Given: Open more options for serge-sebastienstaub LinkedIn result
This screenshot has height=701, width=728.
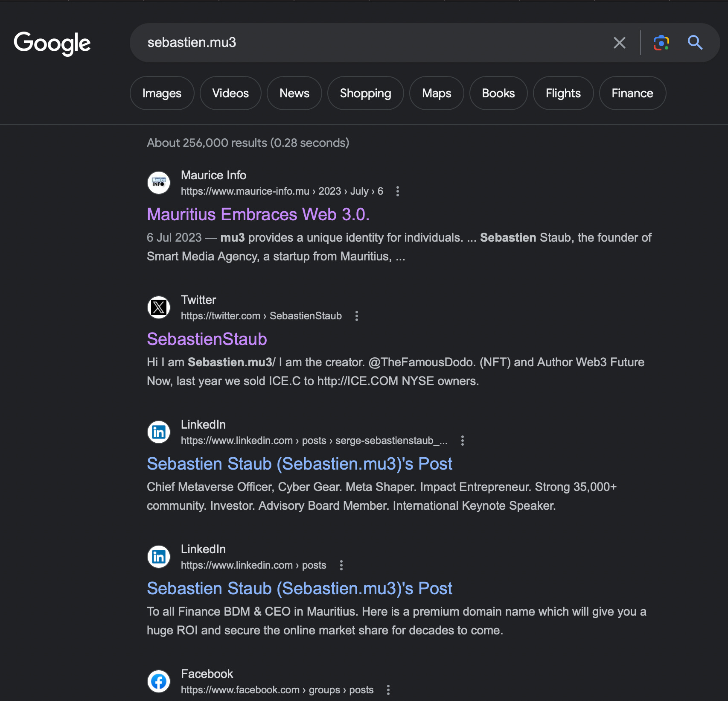Looking at the screenshot, I should tap(462, 441).
